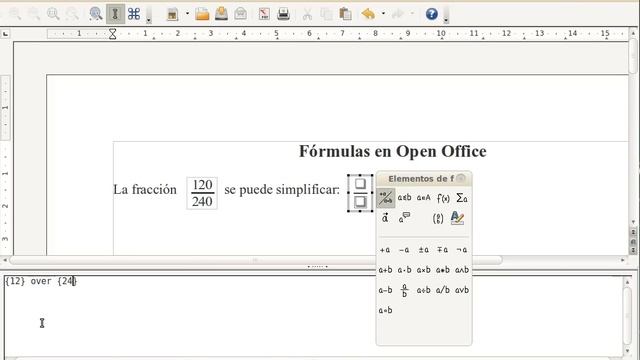The height and width of the screenshot is (360, 640).
Task: Insert the ¬a logical NOT operator
Action: pyautogui.click(x=462, y=250)
